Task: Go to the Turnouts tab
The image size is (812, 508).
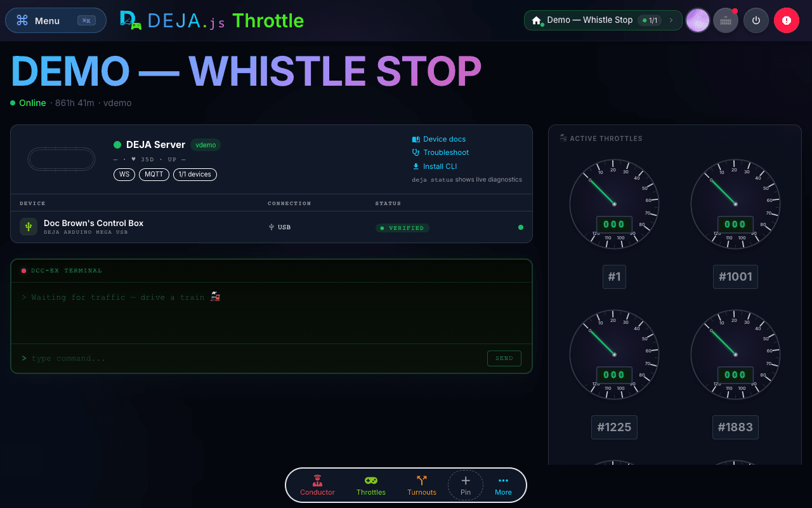Action: click(x=422, y=485)
